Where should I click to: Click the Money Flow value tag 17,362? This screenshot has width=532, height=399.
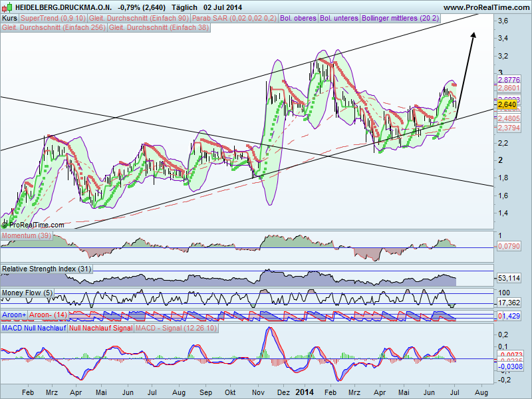point(509,303)
